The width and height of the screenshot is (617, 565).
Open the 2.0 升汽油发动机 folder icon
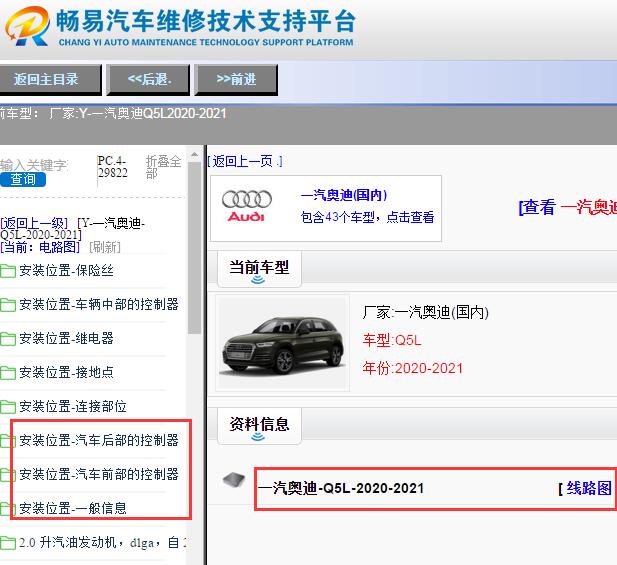[x=7, y=543]
